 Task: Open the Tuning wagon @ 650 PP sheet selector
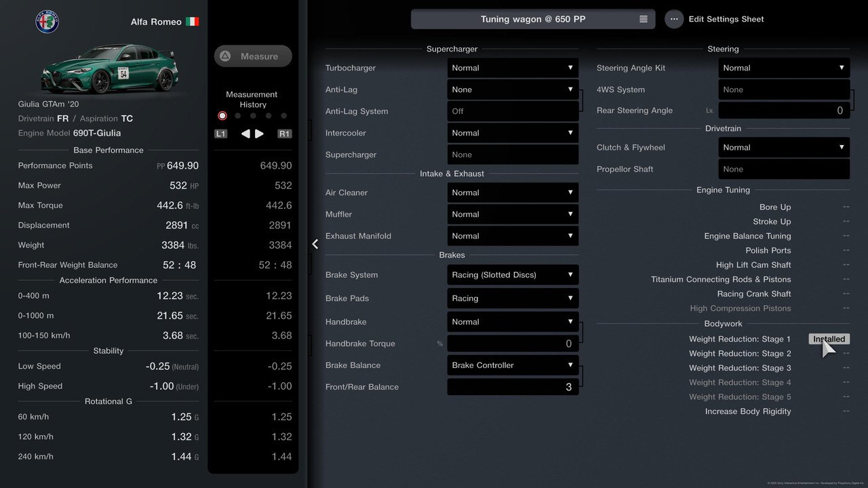(x=533, y=19)
